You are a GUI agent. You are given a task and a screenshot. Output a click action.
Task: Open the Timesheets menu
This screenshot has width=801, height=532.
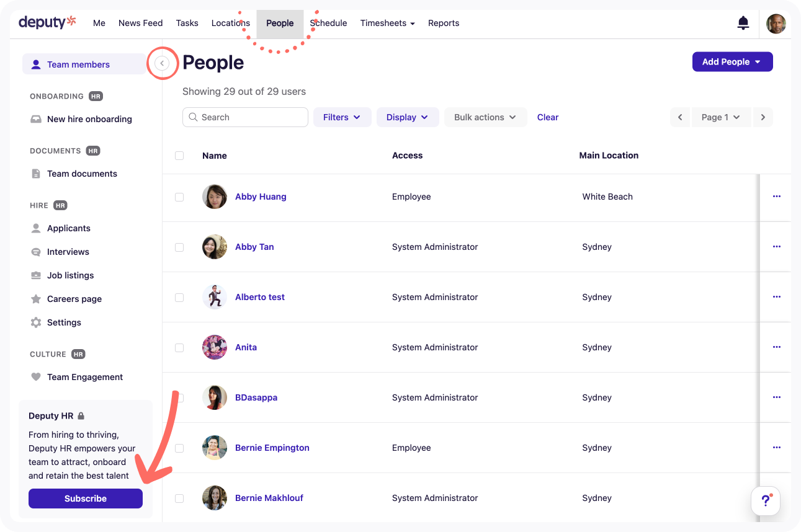pos(387,23)
